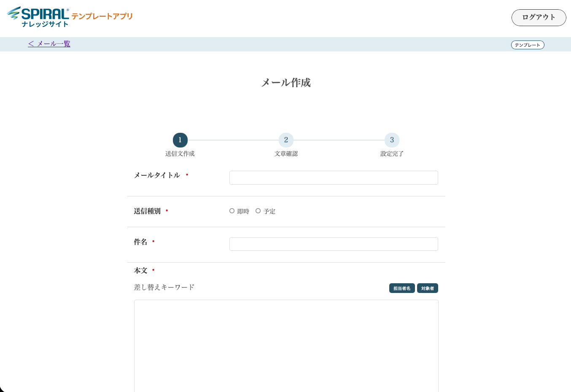The height and width of the screenshot is (392, 571).
Task: Click the 設定完了 step label
Action: click(392, 154)
